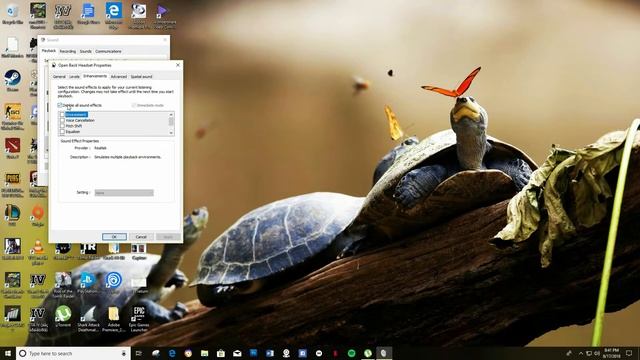Open the VLC media player shortcut
640x360 pixels.
tap(38, 251)
